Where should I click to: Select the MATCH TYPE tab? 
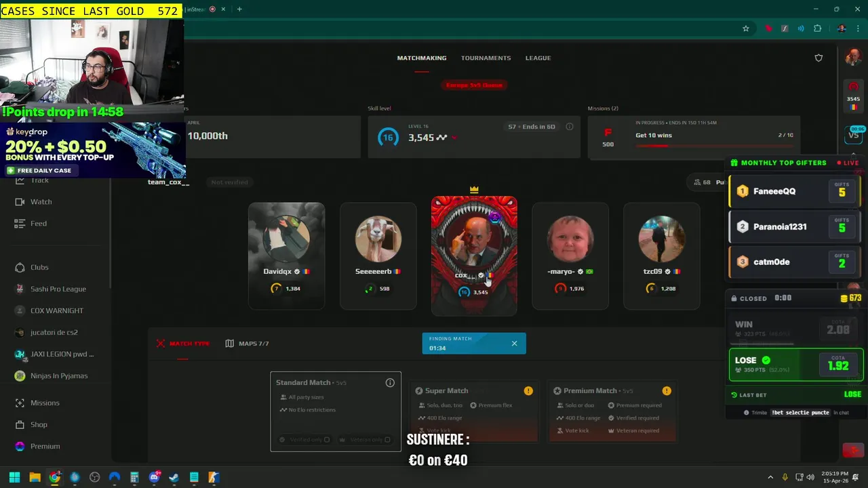pos(183,343)
